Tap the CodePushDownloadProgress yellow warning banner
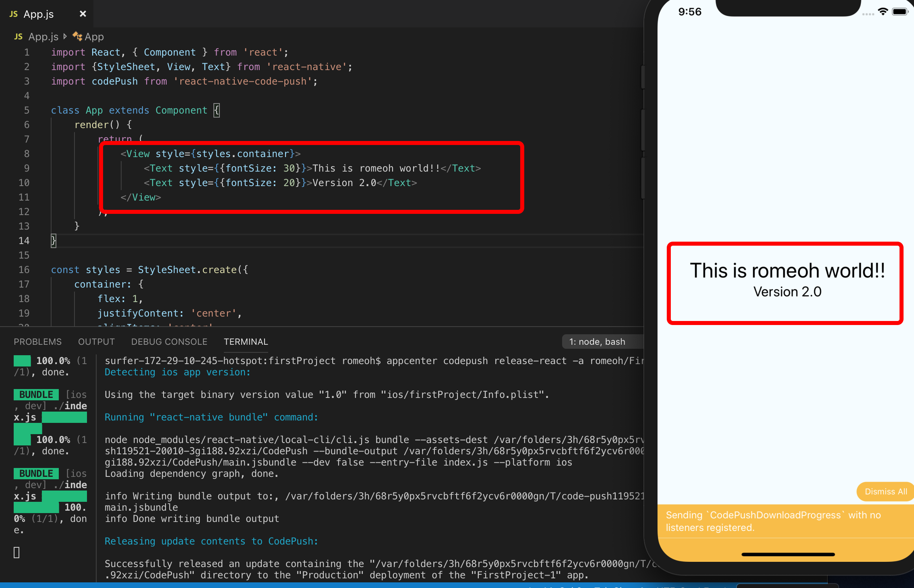This screenshot has height=588, width=914. [773, 521]
